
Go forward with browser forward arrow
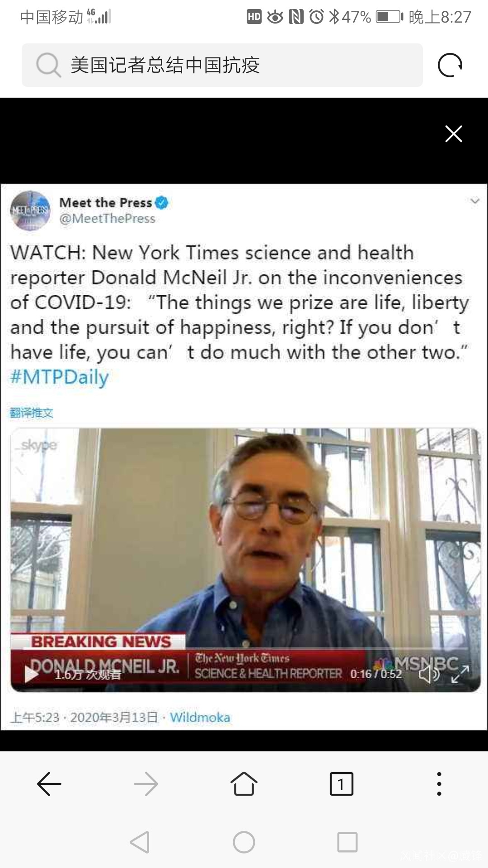(146, 784)
